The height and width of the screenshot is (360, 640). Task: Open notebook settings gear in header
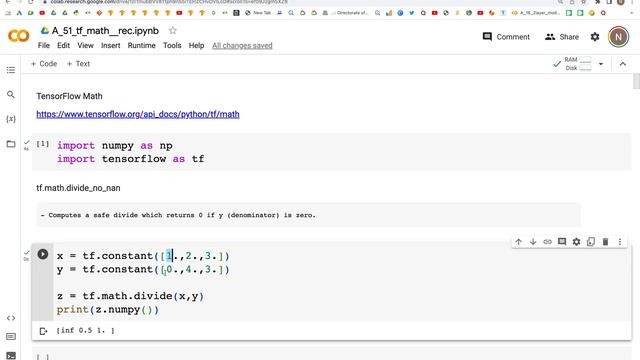click(x=595, y=37)
